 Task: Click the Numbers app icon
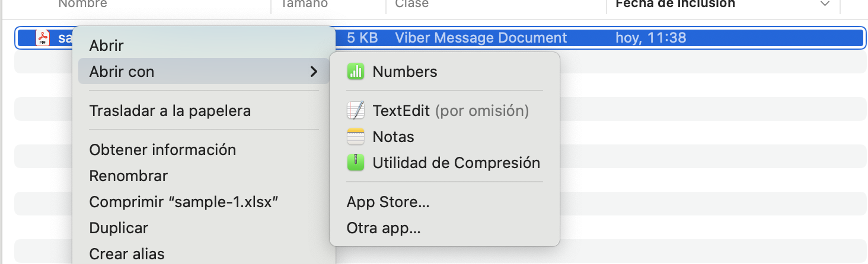pos(355,72)
